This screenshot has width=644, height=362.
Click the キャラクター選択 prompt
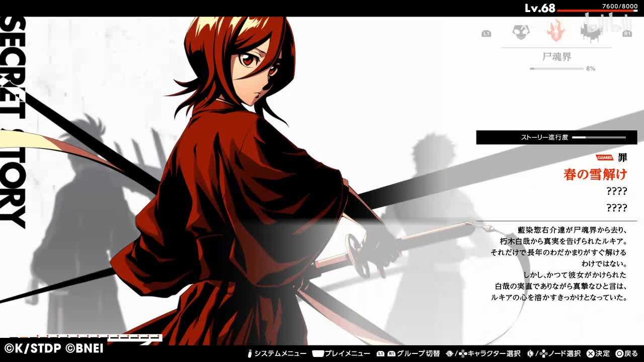tap(494, 353)
